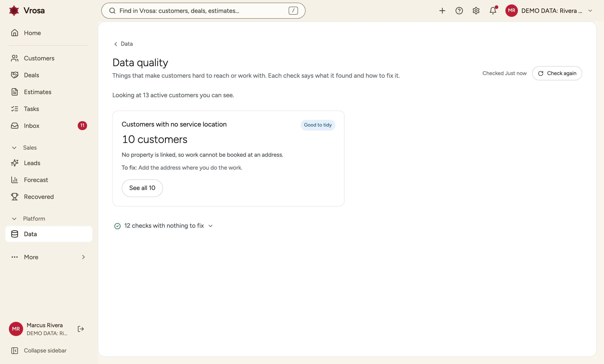Go back to Data via breadcrumb
This screenshot has width=604, height=364.
[x=123, y=44]
